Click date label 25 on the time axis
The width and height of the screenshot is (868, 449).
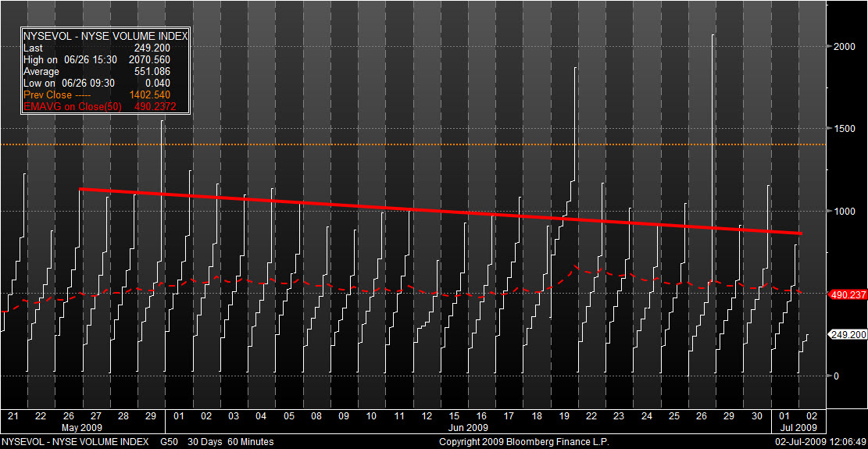coord(673,415)
